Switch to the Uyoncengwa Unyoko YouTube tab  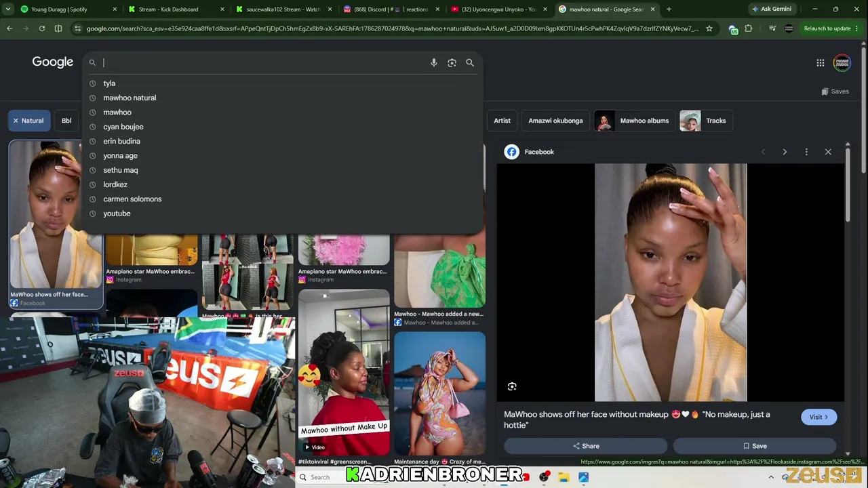tap(498, 9)
